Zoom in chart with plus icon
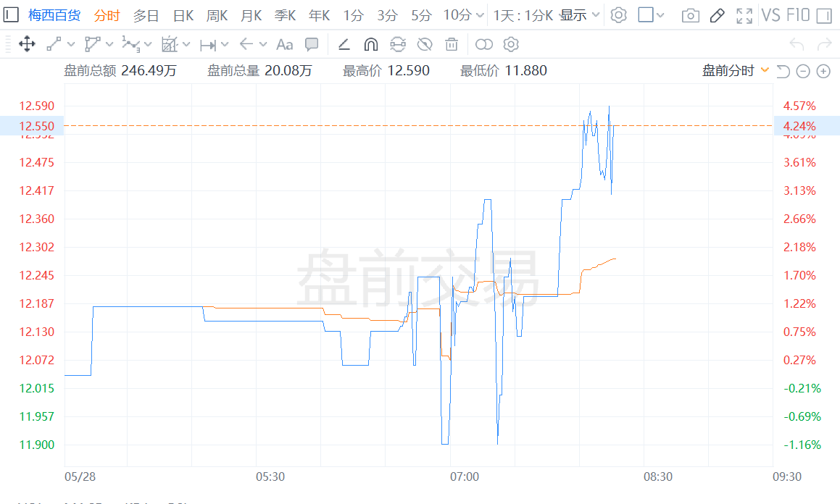 point(823,71)
